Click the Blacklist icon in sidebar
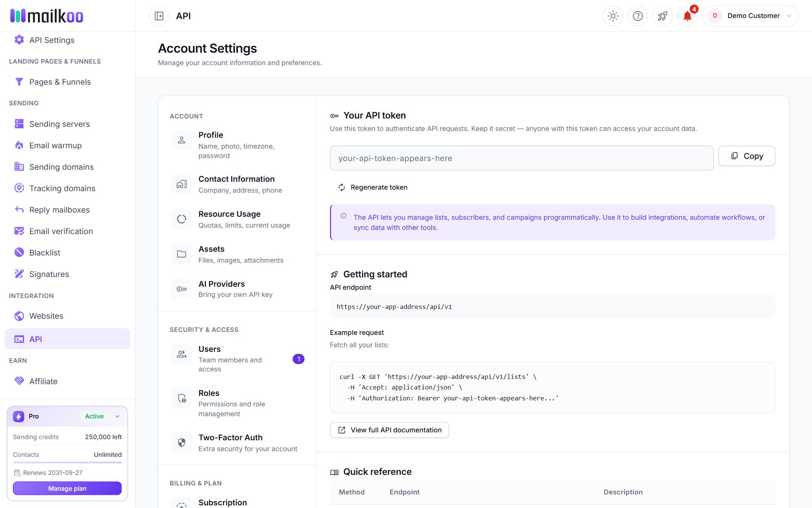 (x=19, y=252)
